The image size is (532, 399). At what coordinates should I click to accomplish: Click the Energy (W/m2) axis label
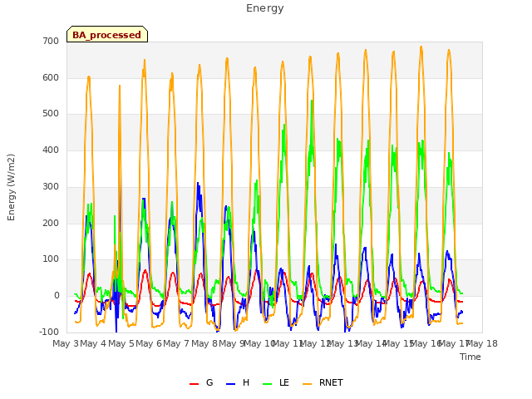pyautogui.click(x=11, y=187)
